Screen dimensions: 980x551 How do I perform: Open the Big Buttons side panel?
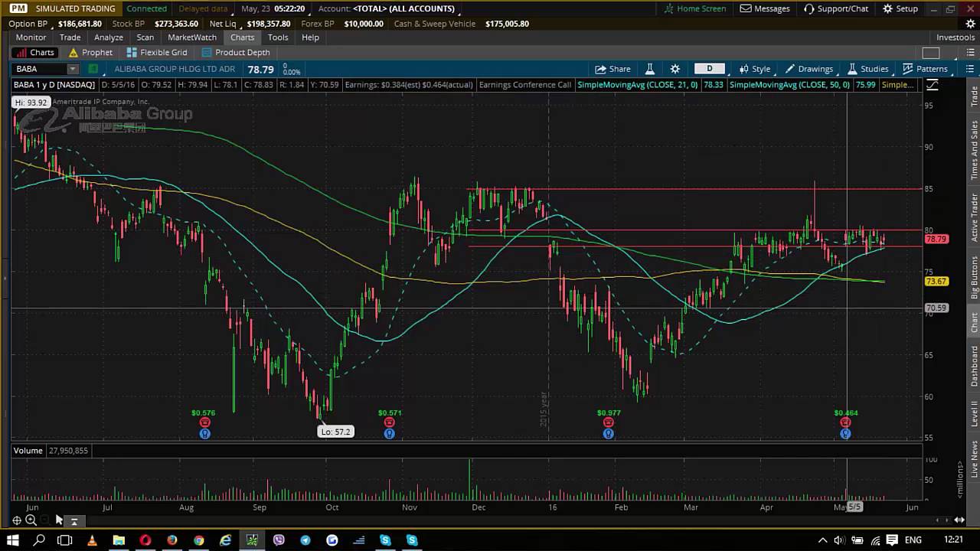[974, 277]
